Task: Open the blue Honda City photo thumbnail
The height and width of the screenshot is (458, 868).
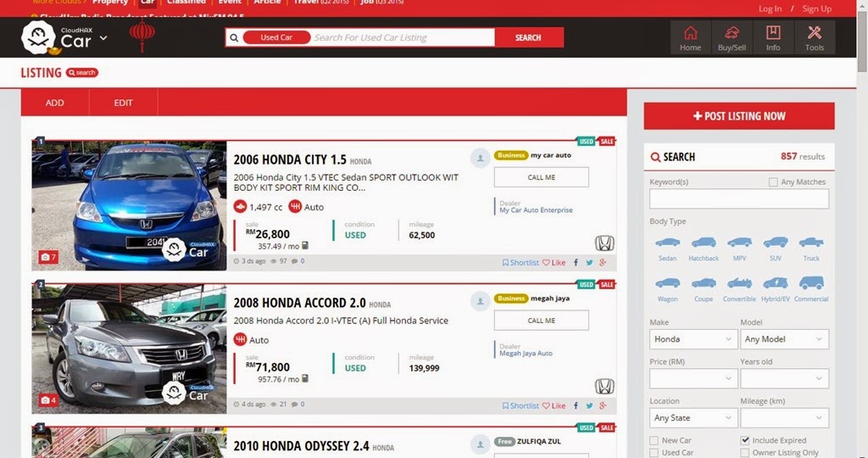Action: click(129, 205)
